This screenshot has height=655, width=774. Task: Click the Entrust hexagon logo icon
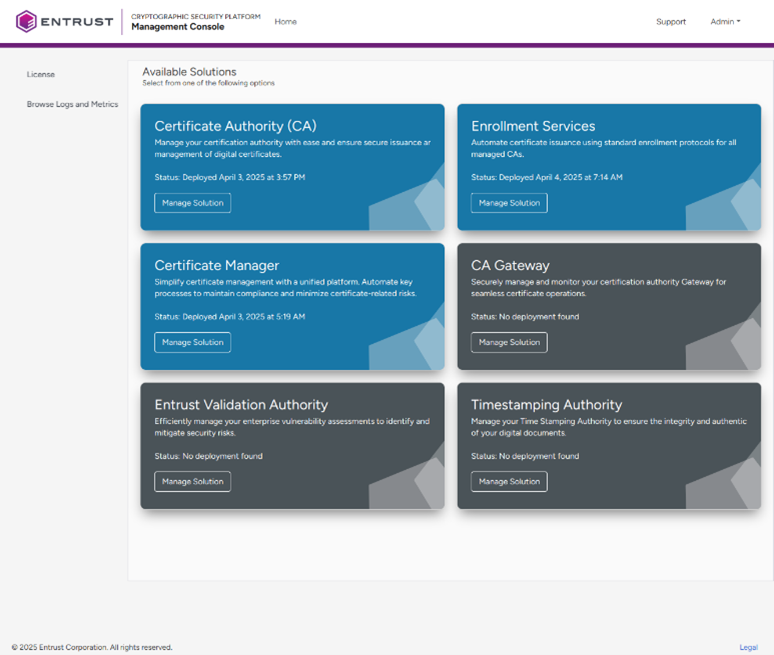[x=26, y=21]
